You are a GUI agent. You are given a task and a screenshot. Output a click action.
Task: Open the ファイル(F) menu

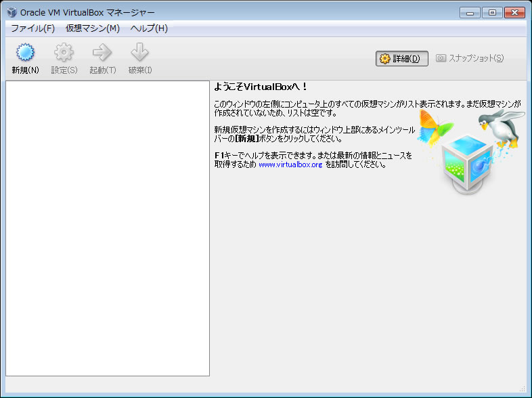[x=32, y=28]
